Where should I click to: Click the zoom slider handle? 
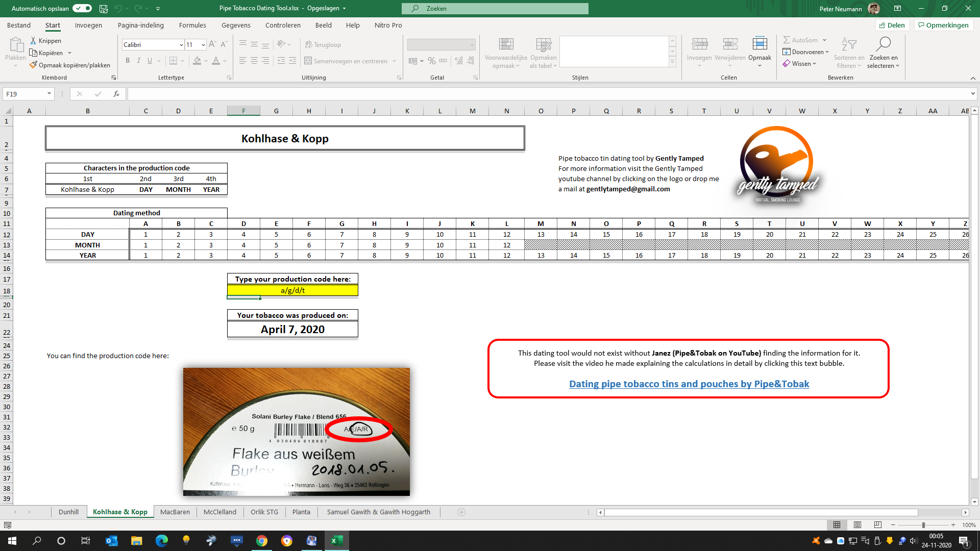923,525
